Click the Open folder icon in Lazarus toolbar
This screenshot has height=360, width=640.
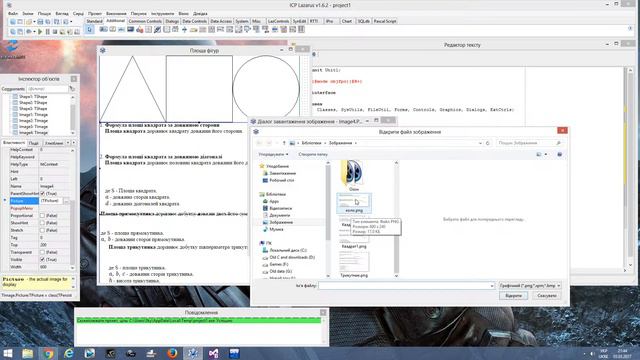[29, 21]
